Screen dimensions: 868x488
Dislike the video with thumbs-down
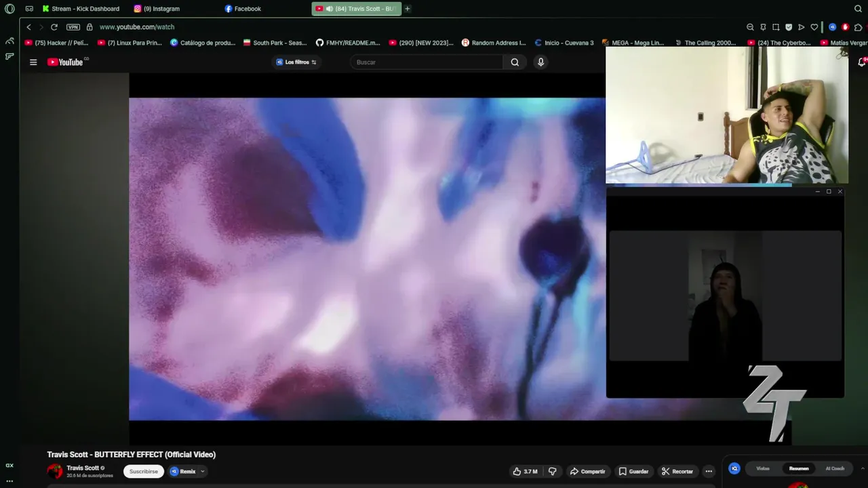pyautogui.click(x=552, y=472)
